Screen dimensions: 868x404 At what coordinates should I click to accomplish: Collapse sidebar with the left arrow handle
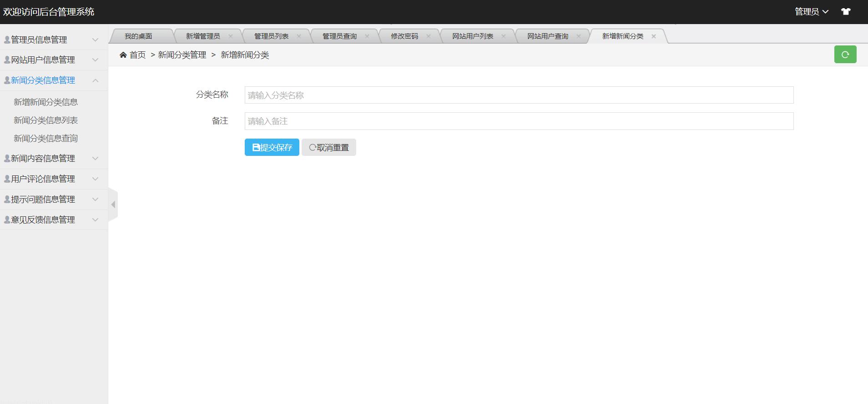113,204
